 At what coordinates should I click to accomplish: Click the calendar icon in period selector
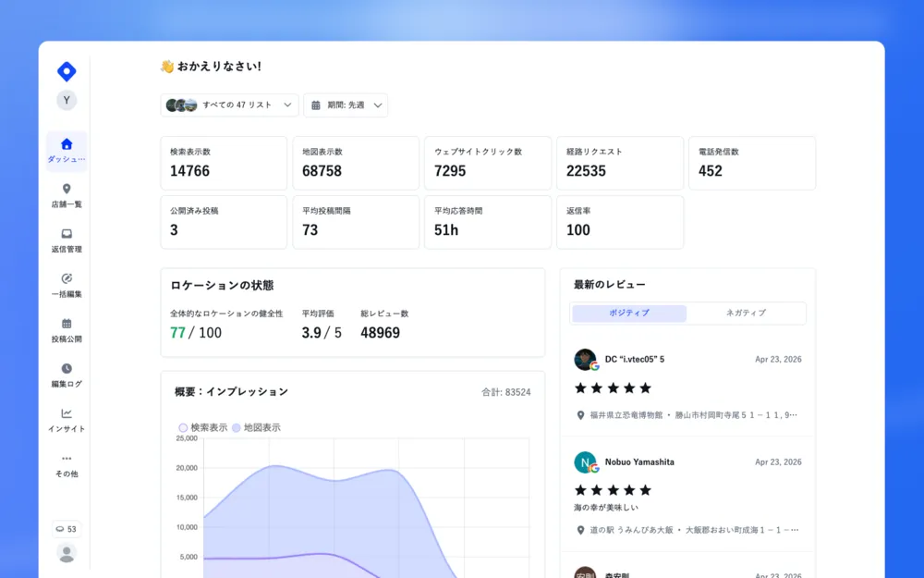tap(316, 105)
